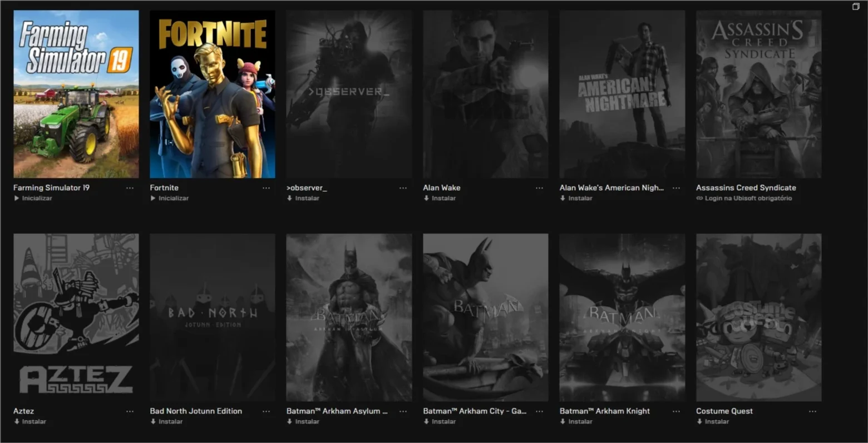Click Instalar under Batman Arkham City
The height and width of the screenshot is (443, 868).
(440, 421)
